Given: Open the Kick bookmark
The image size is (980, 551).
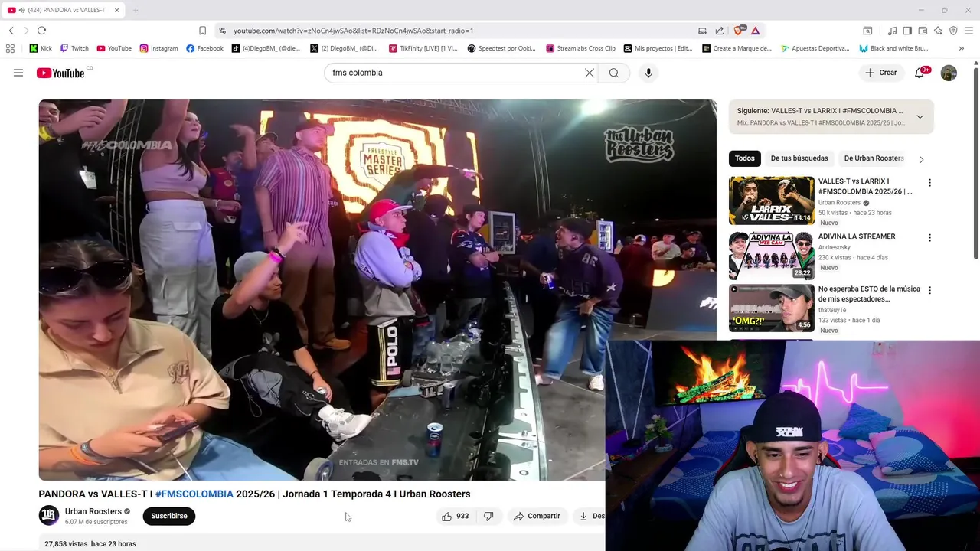Looking at the screenshot, I should tap(41, 48).
